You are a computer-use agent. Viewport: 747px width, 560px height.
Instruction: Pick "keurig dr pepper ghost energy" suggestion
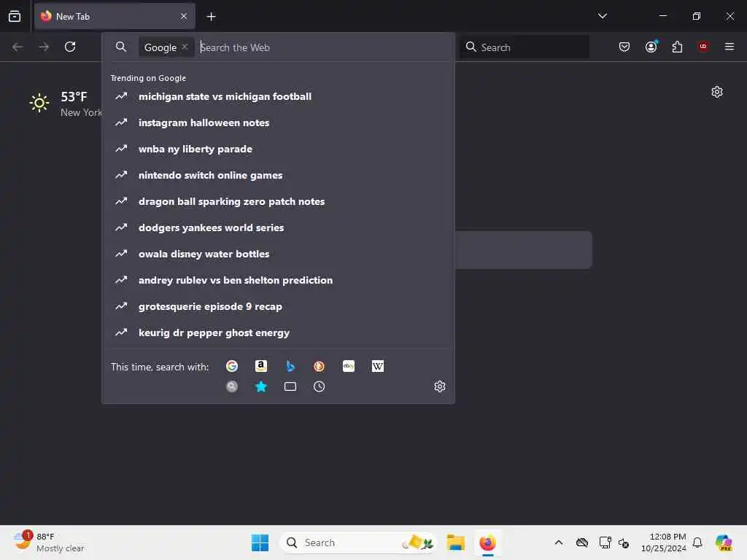coord(278,332)
